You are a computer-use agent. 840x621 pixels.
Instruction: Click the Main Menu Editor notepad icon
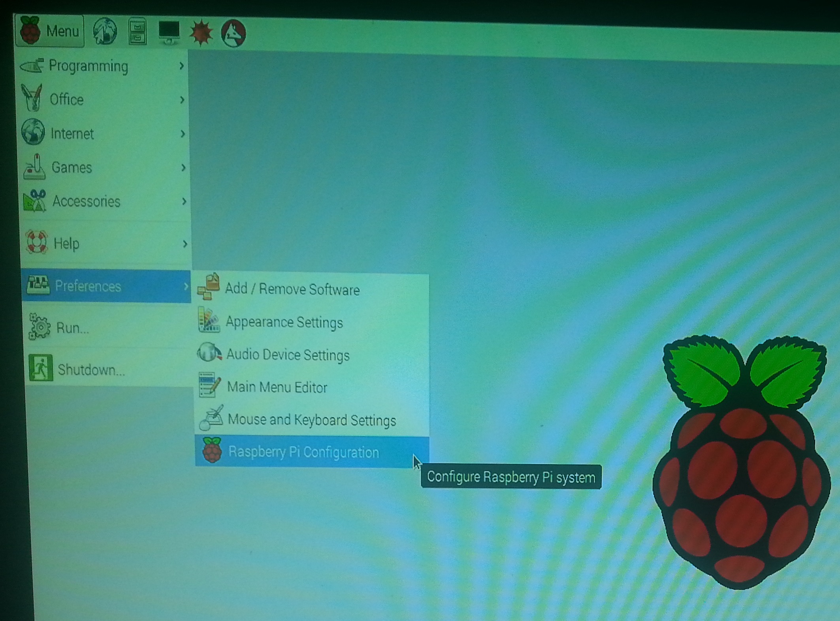pyautogui.click(x=209, y=384)
